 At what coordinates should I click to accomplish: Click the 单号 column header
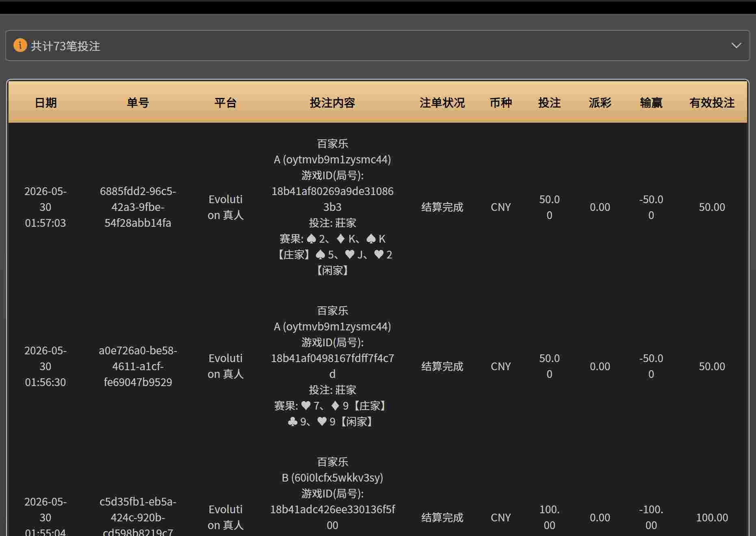click(x=138, y=102)
